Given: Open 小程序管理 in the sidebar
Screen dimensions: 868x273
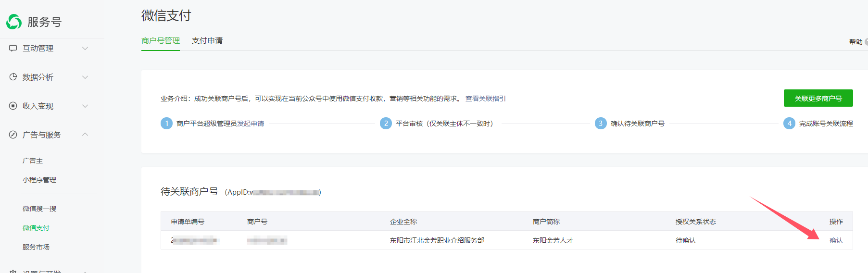Looking at the screenshot, I should click(39, 180).
